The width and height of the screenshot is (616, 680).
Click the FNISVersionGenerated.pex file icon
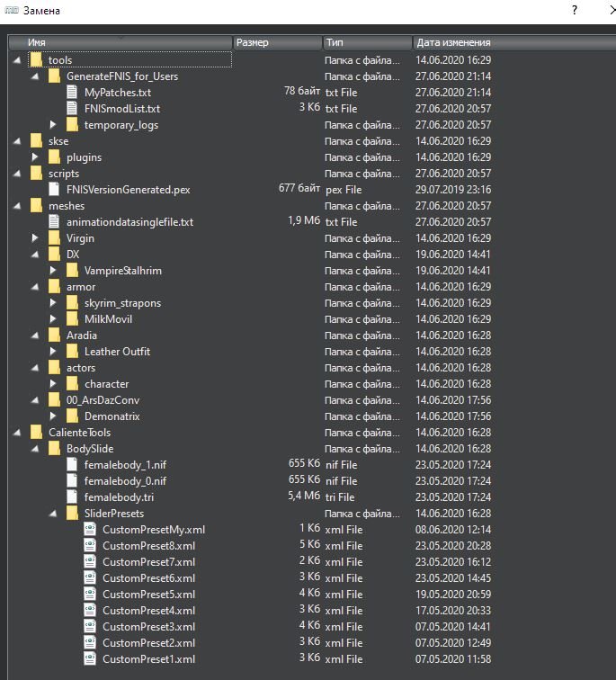(x=55, y=190)
